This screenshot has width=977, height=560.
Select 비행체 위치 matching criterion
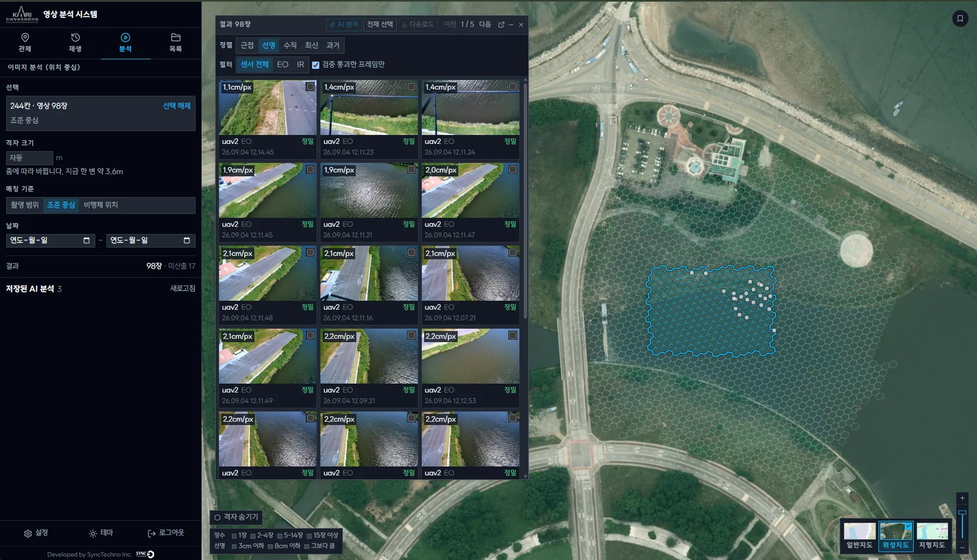101,205
